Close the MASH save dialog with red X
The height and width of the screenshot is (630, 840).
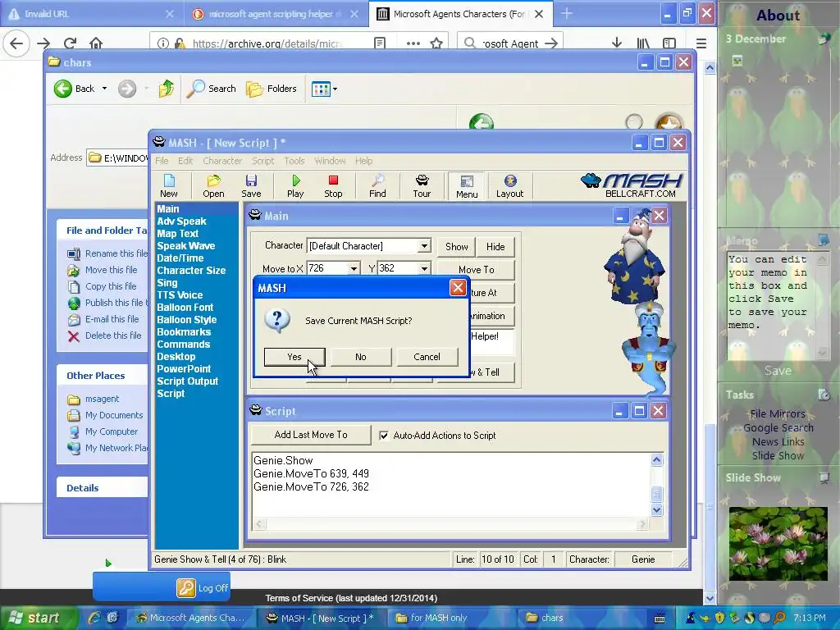tap(458, 288)
